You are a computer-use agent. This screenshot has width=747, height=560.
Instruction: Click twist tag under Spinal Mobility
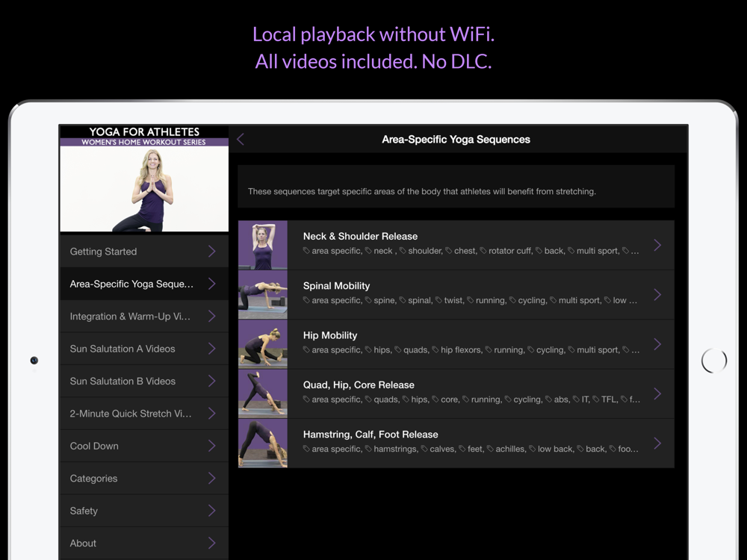[x=449, y=300]
